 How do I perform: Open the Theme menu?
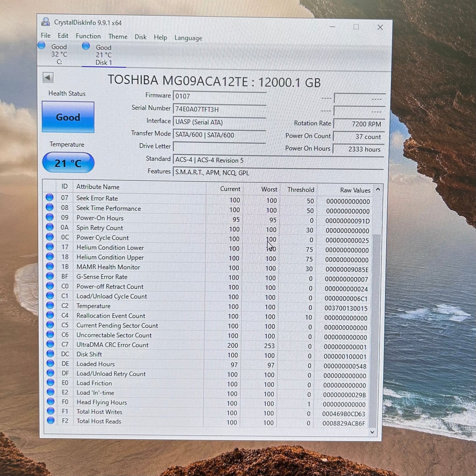click(x=118, y=37)
